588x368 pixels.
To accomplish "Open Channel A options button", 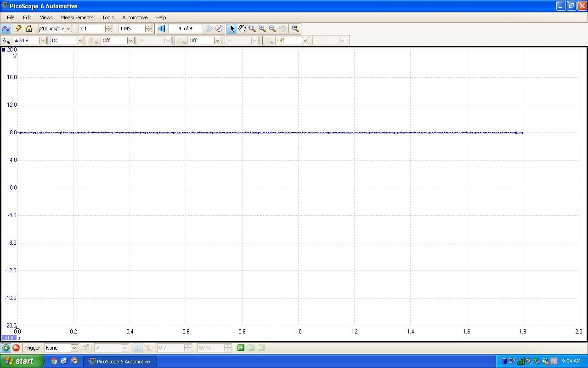I will (6, 40).
